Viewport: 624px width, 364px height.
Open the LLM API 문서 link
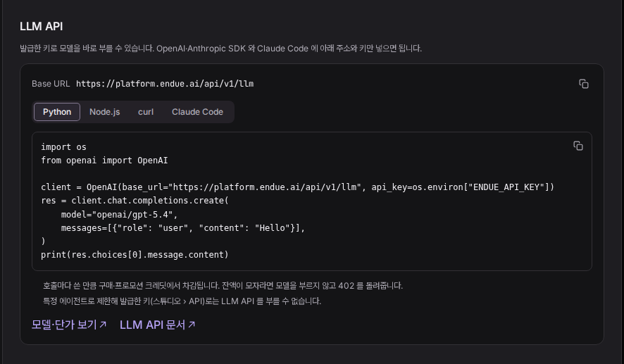coord(158,325)
